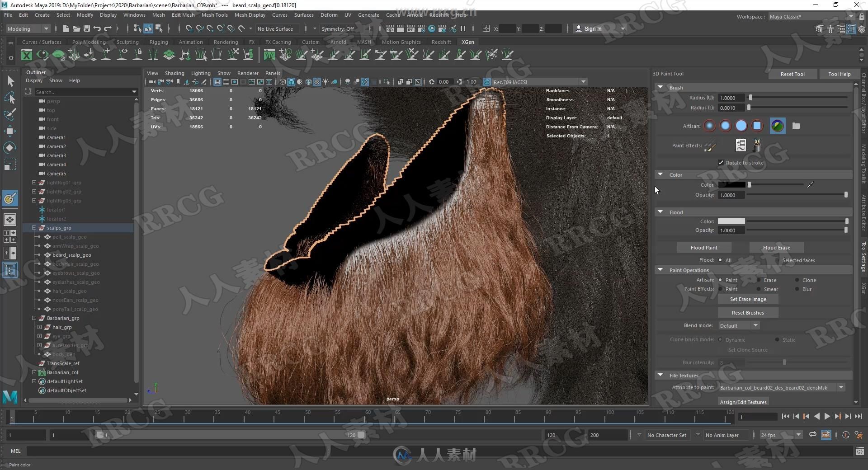
Task: Select Artisan Clone operation radio button
Action: [797, 280]
